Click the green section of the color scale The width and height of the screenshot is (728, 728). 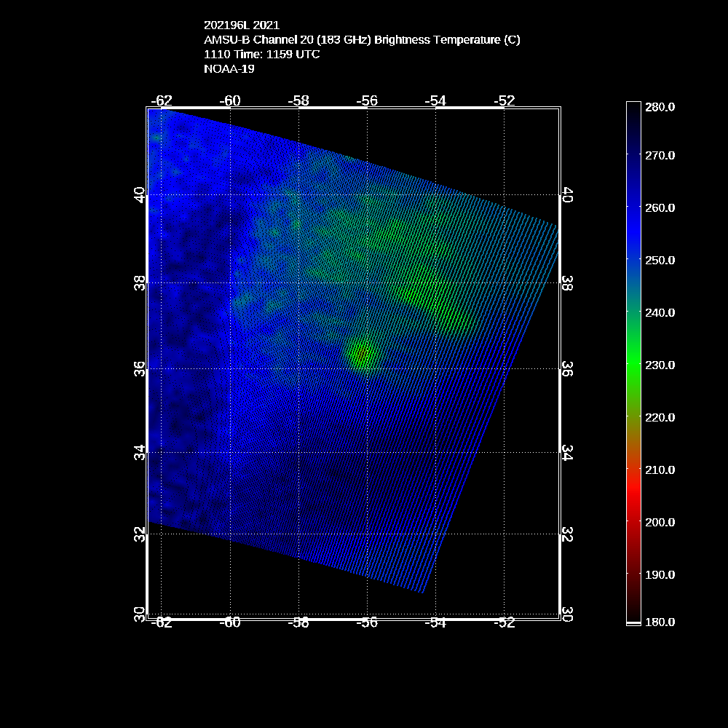tap(633, 364)
